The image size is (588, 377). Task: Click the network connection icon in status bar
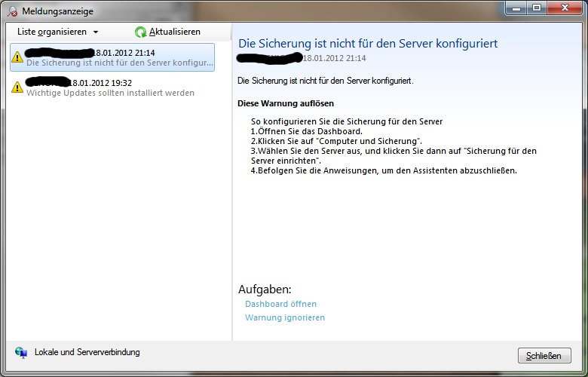click(21, 353)
